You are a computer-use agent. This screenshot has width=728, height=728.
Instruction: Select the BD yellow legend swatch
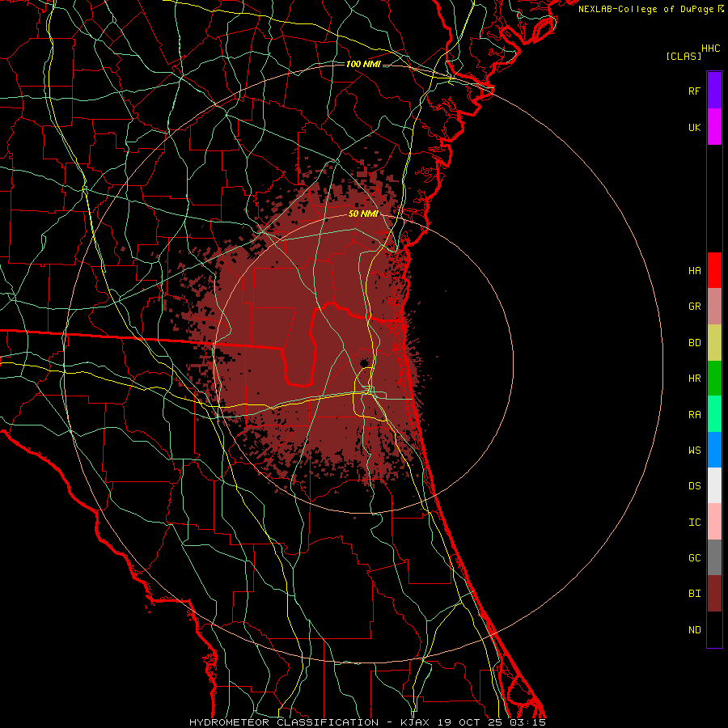coord(714,343)
